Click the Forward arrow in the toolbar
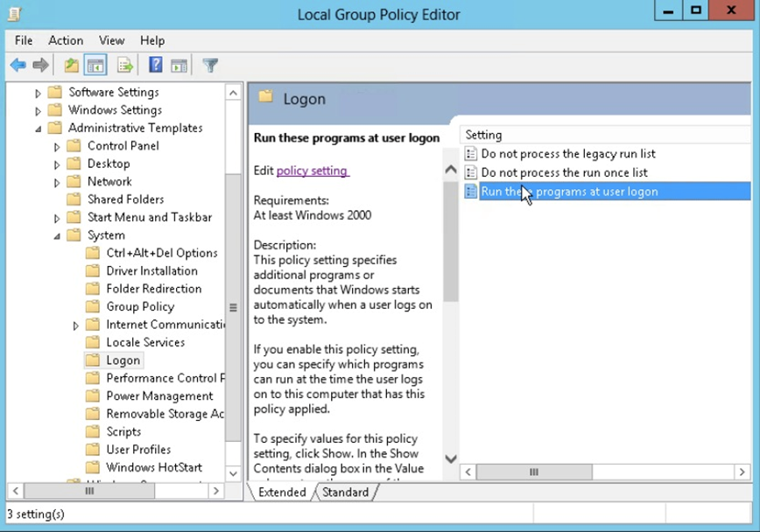760x532 pixels. point(40,65)
